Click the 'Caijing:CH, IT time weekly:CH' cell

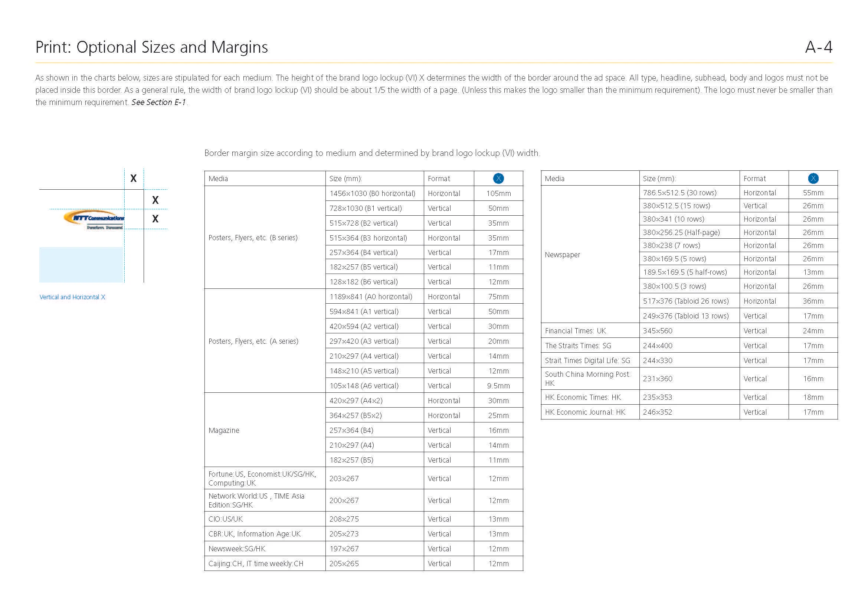coord(256,564)
